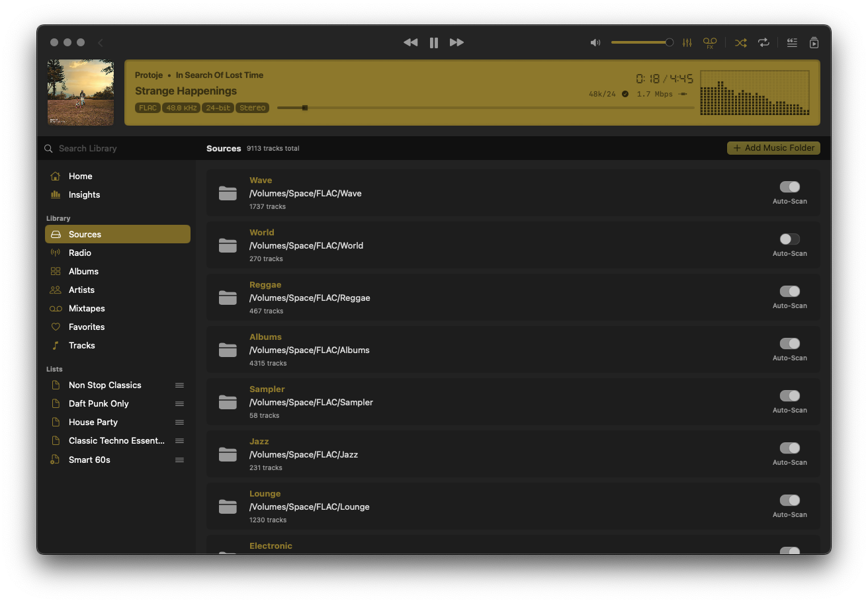Enable shuffle playback

pos(741,42)
